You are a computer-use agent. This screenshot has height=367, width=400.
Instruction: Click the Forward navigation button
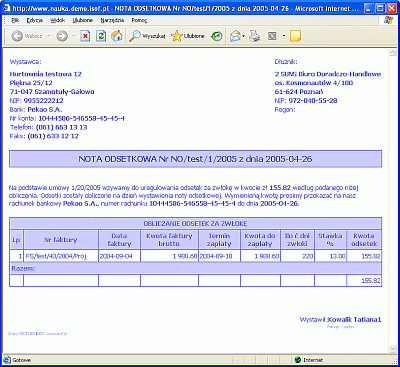[62, 36]
